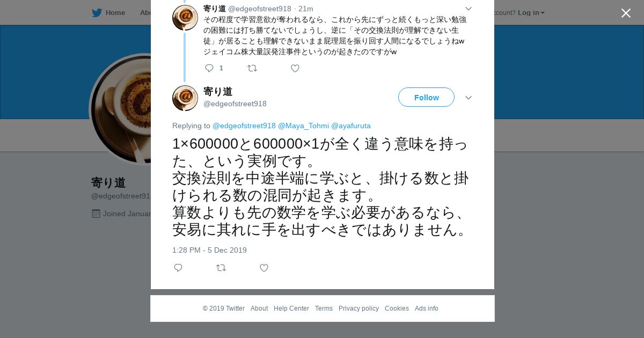Open the @ayafuruta mention link
Screen dimensions: 644x338
(351, 126)
